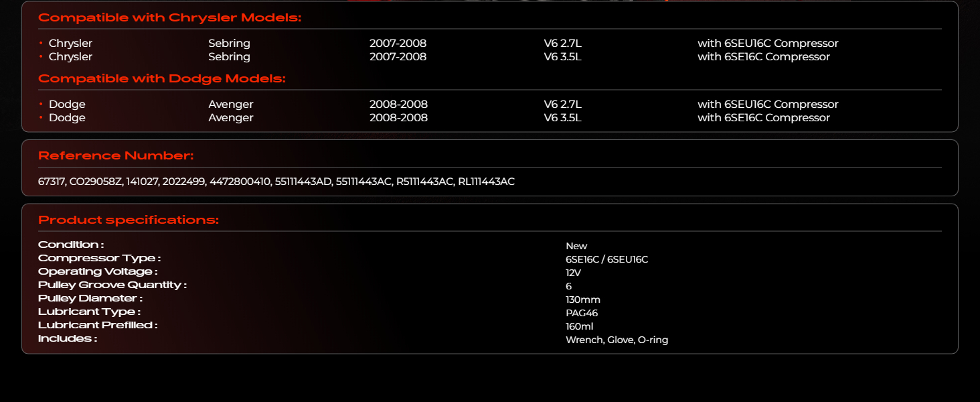Click "2007-2008" in the Sebring V6 2.7L row
Screen dimensions: 980x402
398,44
